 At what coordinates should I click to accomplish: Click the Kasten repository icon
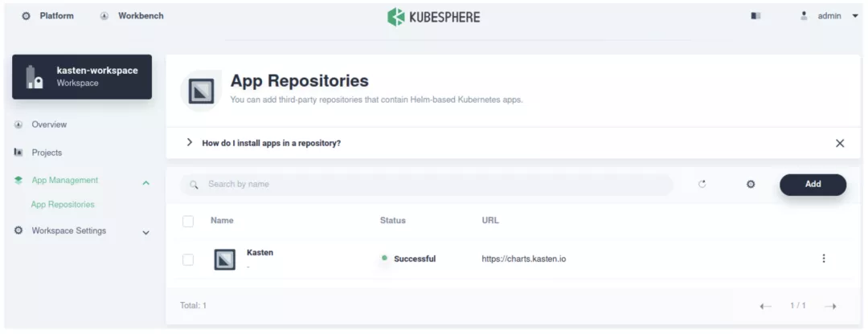click(x=225, y=259)
